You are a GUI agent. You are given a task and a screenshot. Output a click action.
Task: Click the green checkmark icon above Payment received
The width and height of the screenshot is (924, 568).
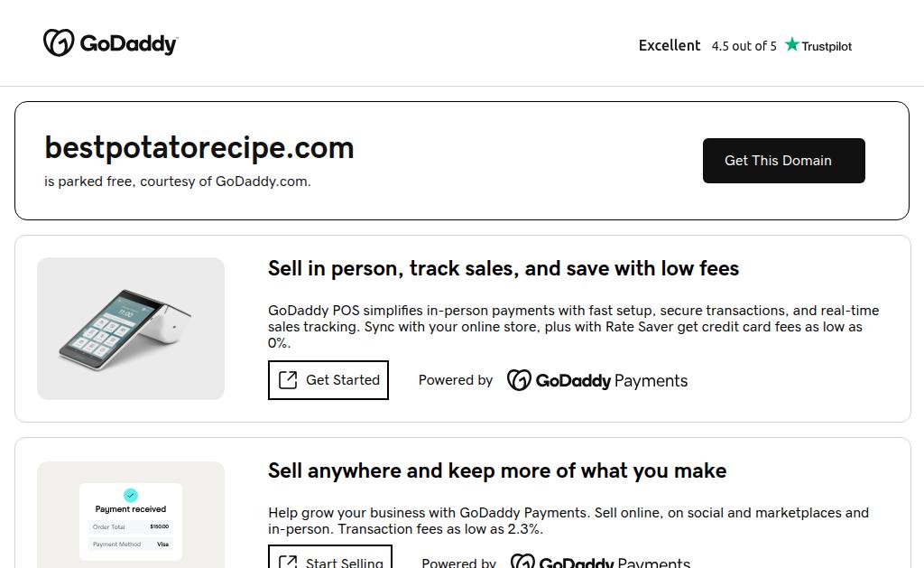pyautogui.click(x=131, y=495)
